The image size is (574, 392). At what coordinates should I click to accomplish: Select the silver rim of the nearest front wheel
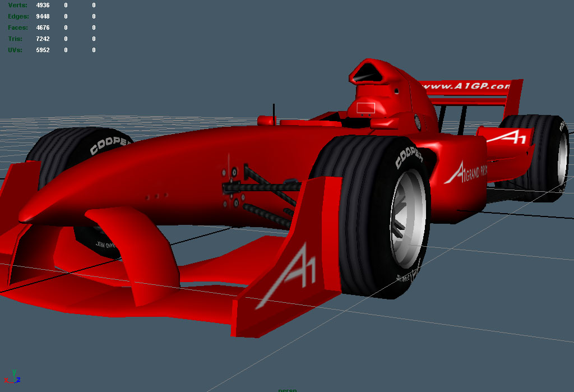pos(408,219)
